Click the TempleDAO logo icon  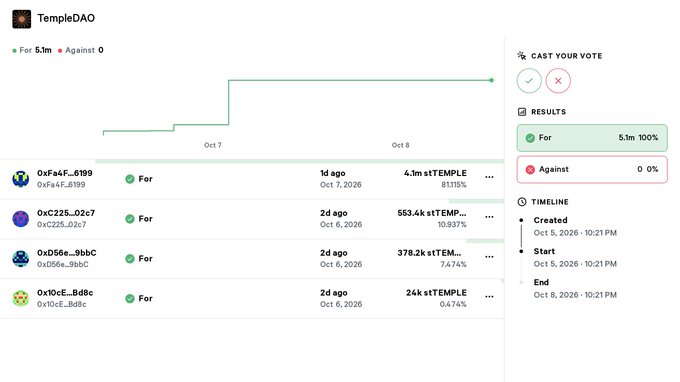(x=22, y=19)
